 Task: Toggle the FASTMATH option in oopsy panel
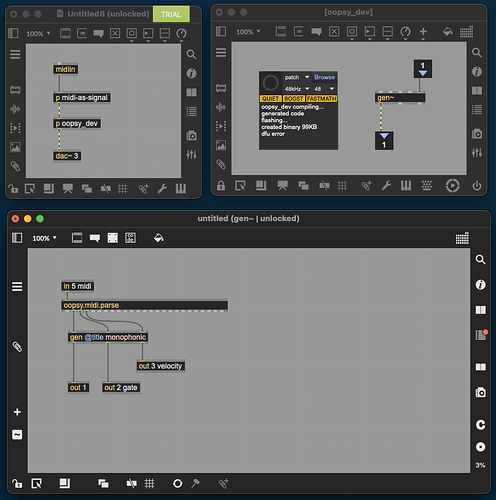[321, 99]
